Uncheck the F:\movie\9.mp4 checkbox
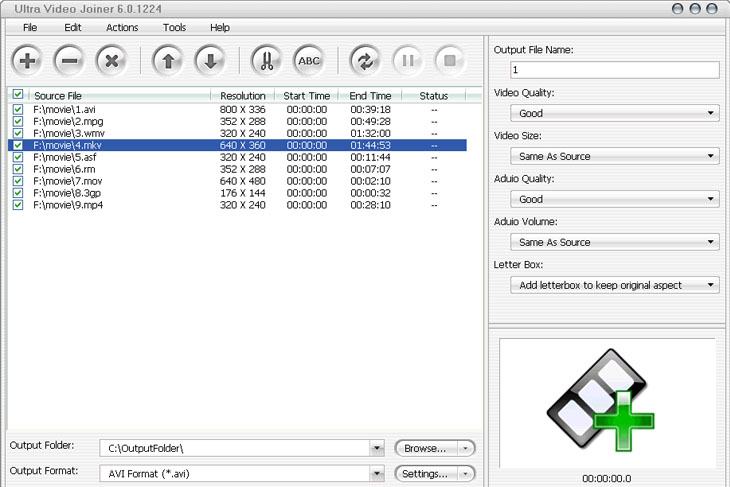730x487 pixels. 18,205
